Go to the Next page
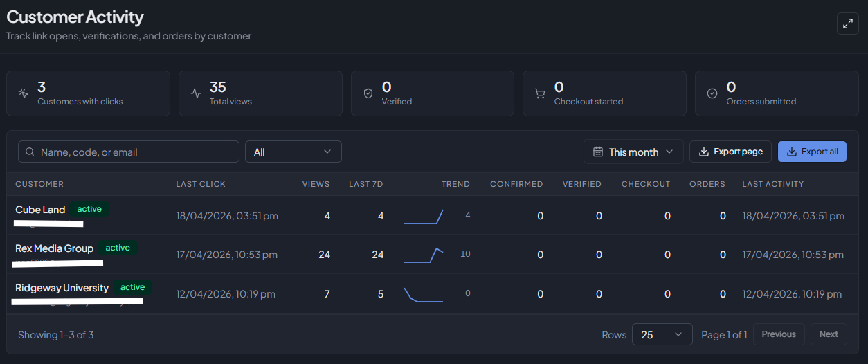 [x=829, y=334]
